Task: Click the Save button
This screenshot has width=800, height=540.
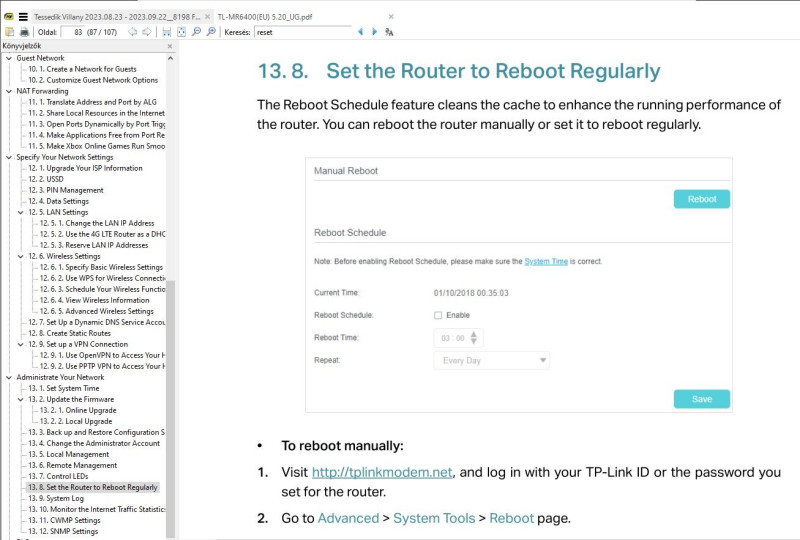Action: pyautogui.click(x=702, y=399)
